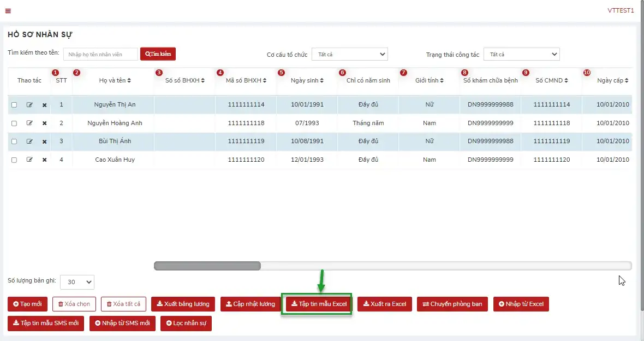Sort by Ngày sinh column arrows
Viewport: 644px width, 341px height.
click(x=321, y=81)
